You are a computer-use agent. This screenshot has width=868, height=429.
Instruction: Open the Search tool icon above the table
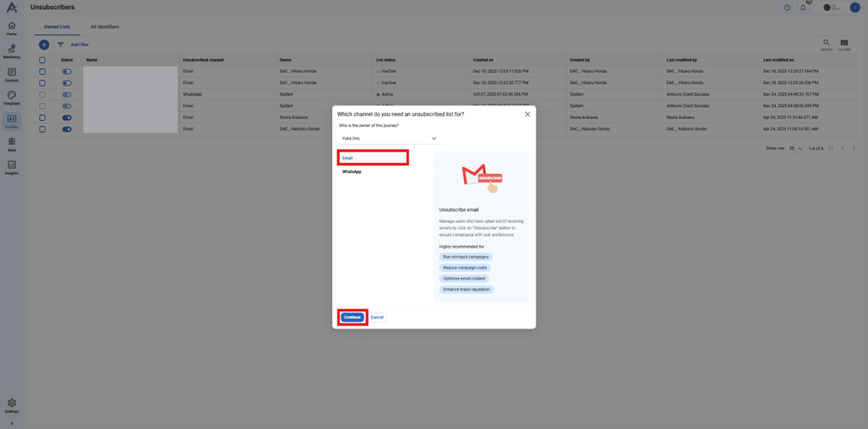point(826,44)
